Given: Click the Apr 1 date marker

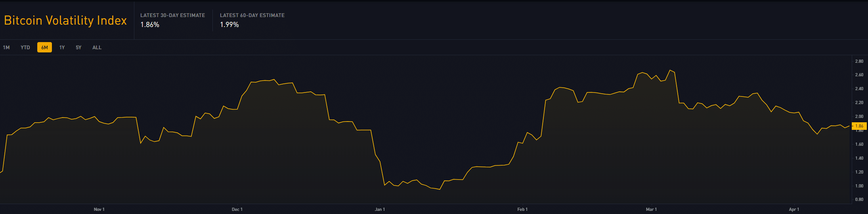Looking at the screenshot, I should [x=794, y=209].
